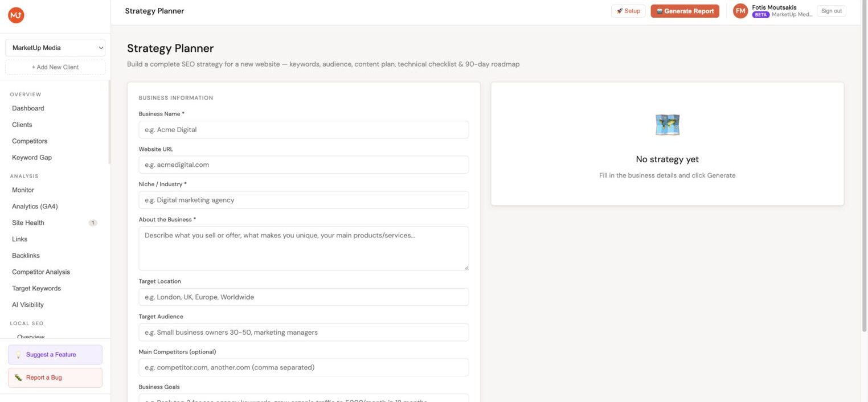868x402 pixels.
Task: Open Site Health section
Action: (28, 223)
